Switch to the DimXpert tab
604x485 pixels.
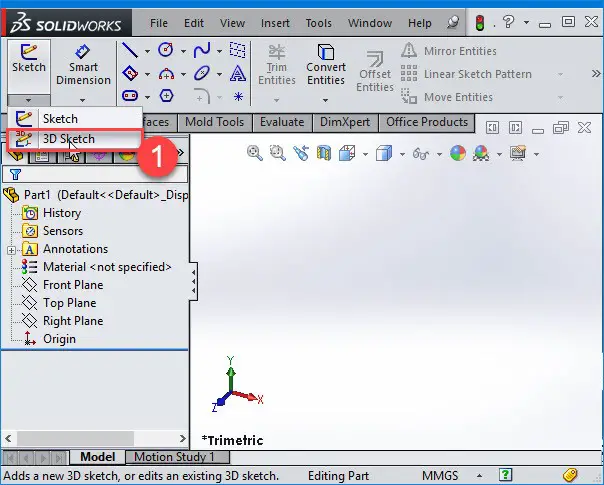tap(345, 122)
